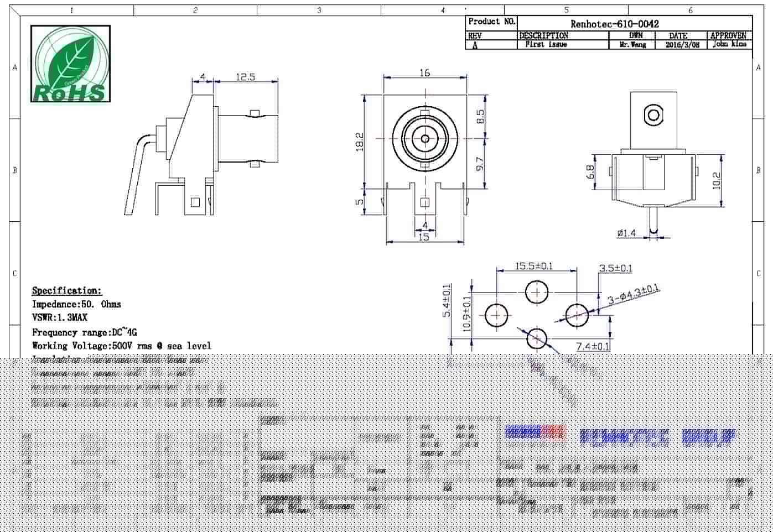Click the BNC connector center pin in front view

coord(425,138)
